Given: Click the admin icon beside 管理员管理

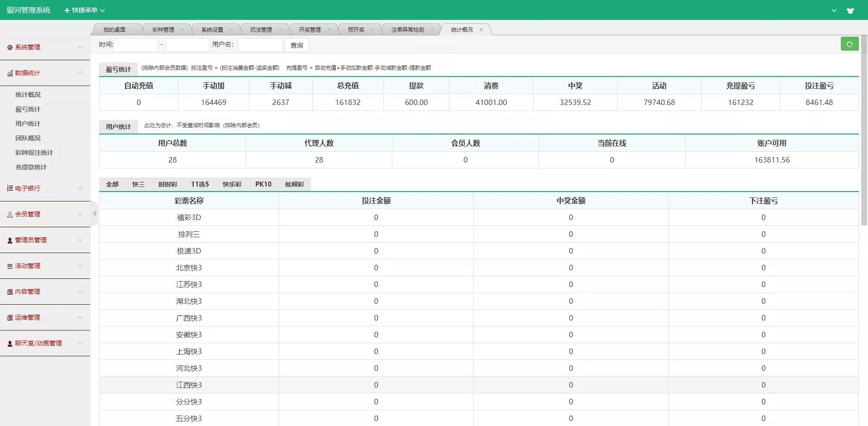Looking at the screenshot, I should [x=9, y=240].
